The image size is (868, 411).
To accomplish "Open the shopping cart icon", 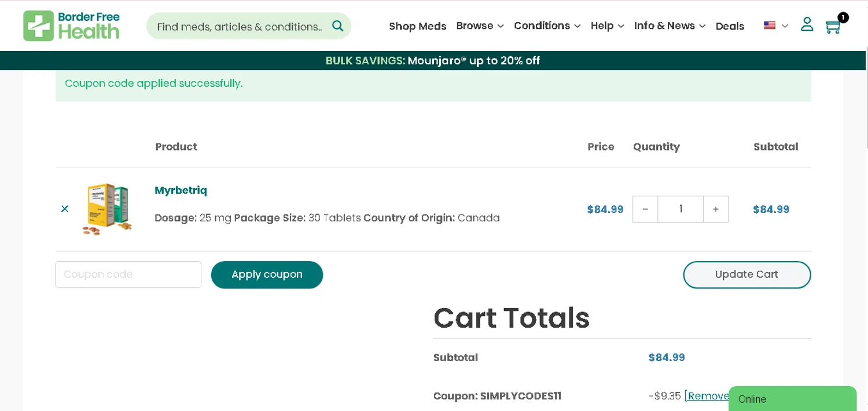I will point(833,27).
